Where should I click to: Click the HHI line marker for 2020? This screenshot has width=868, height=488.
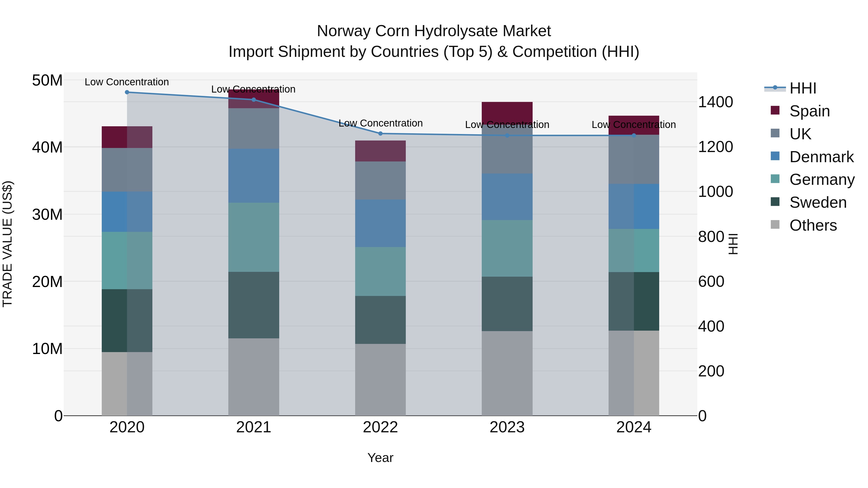click(127, 92)
